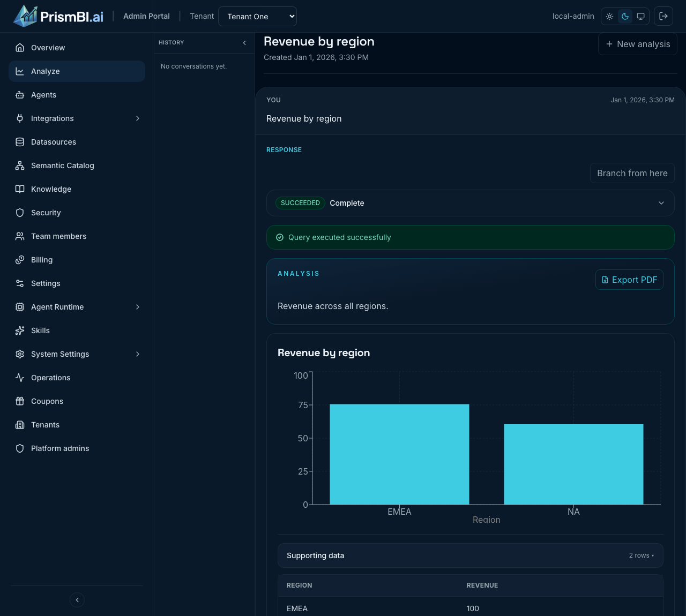Expand the Integrations submenu

[138, 118]
